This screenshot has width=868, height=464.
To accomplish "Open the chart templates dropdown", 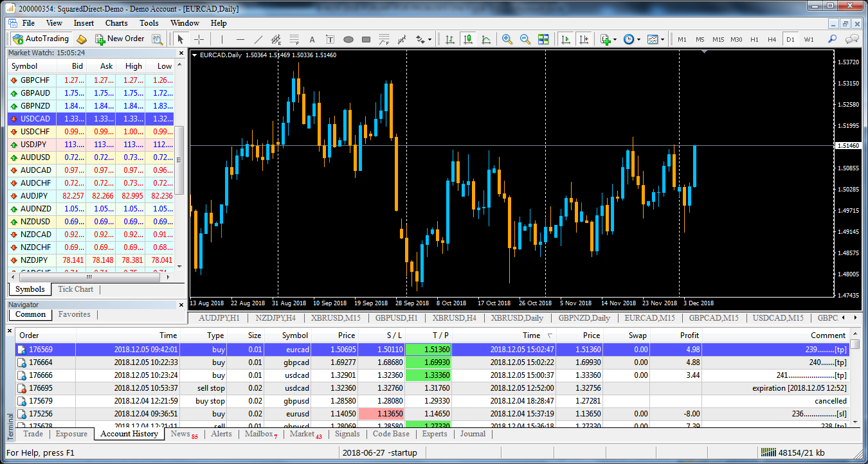I will pyautogui.click(x=656, y=39).
